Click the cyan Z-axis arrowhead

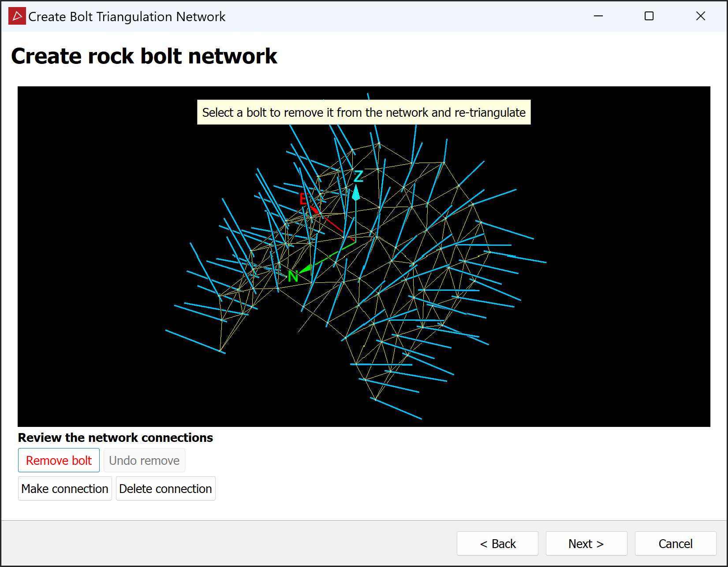(x=356, y=193)
